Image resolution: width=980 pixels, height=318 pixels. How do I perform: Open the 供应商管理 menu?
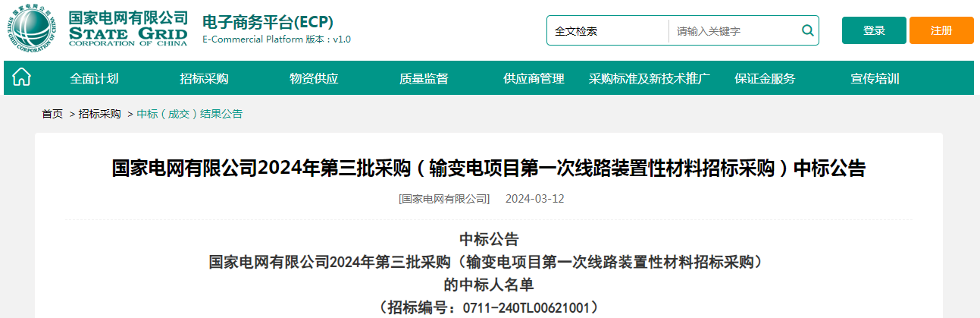point(534,78)
